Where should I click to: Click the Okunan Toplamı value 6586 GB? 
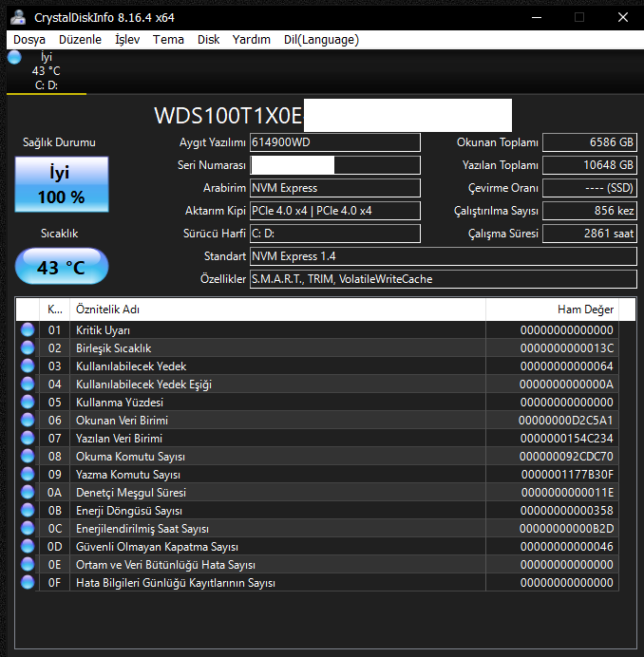coord(590,142)
